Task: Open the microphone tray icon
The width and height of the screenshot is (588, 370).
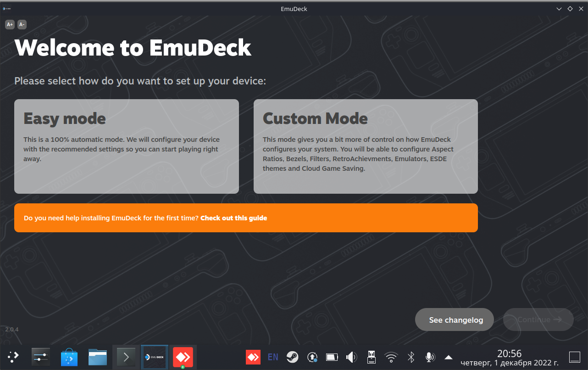Action: coord(430,357)
